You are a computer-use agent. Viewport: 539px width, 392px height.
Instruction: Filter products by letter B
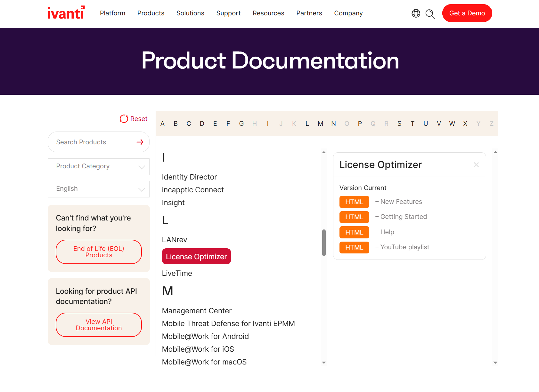pyautogui.click(x=176, y=124)
